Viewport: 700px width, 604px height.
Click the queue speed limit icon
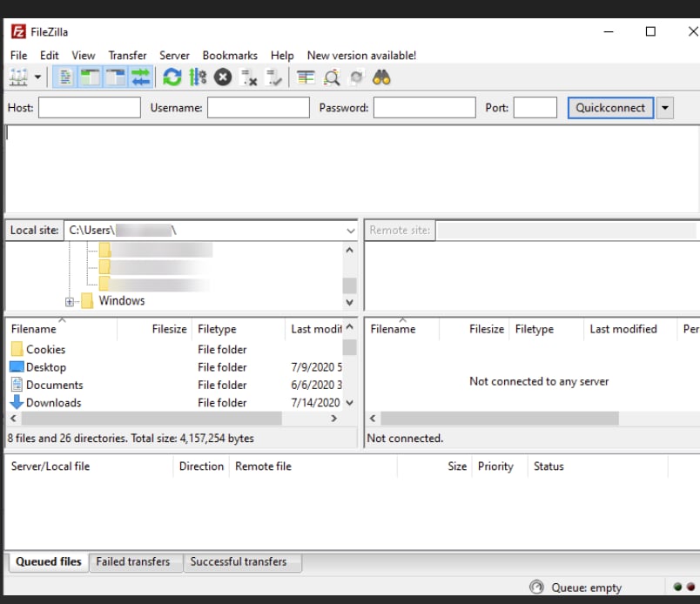(x=536, y=587)
